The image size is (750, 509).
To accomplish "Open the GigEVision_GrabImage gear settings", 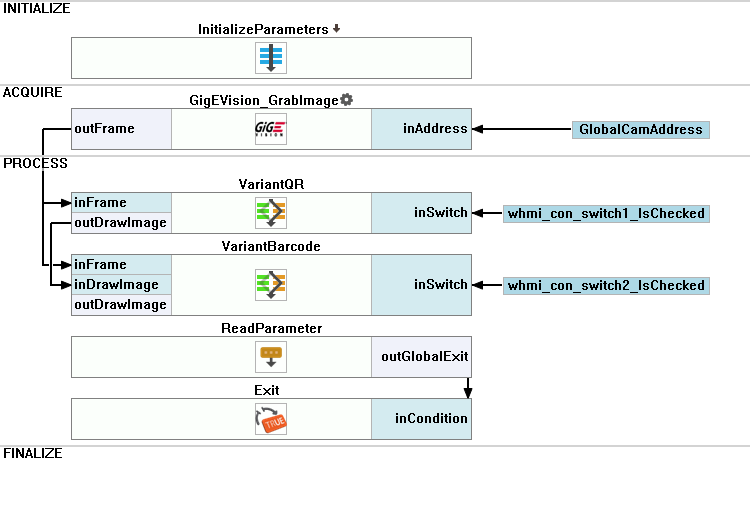I will click(347, 99).
